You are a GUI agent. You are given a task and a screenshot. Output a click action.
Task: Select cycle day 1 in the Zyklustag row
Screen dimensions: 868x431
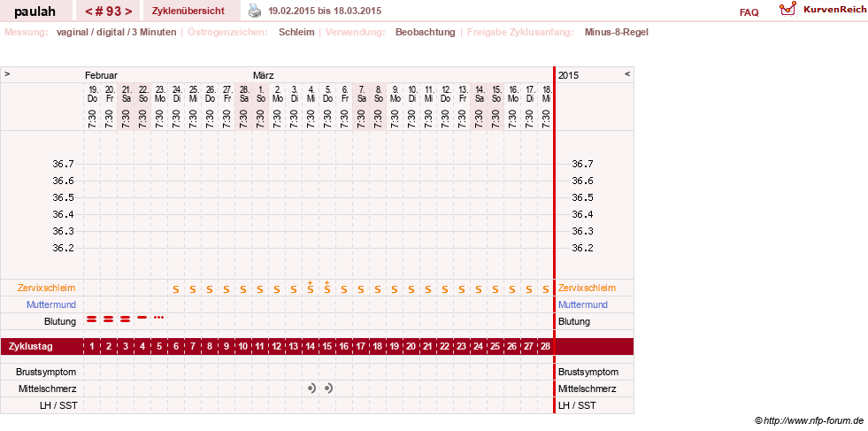tap(92, 347)
